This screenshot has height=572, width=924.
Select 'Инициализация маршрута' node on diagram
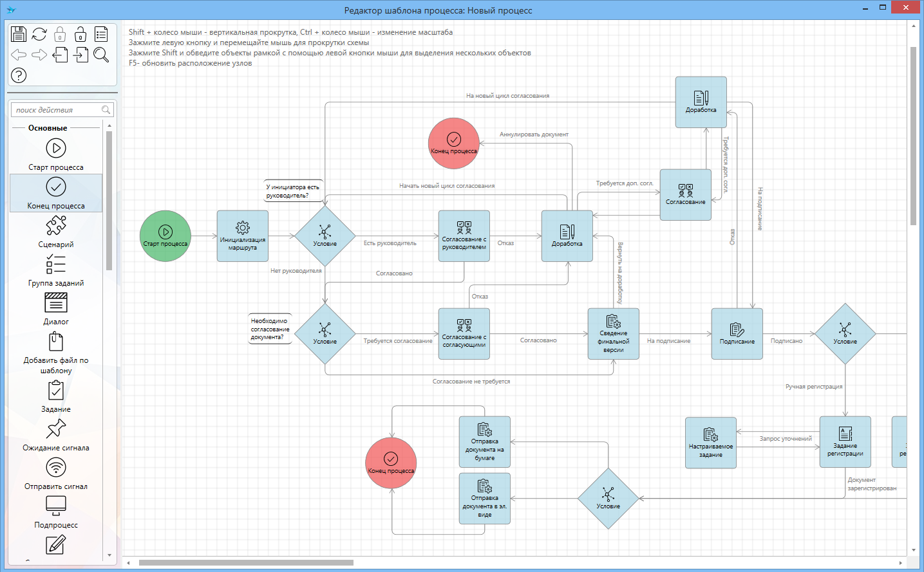point(243,236)
